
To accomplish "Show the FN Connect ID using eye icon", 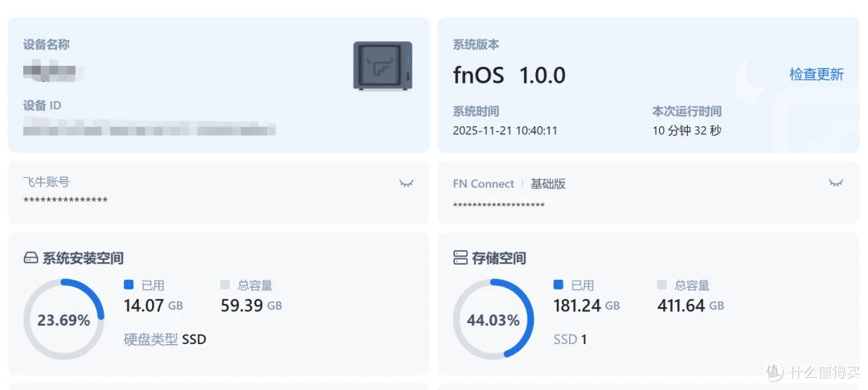I will click(836, 183).
